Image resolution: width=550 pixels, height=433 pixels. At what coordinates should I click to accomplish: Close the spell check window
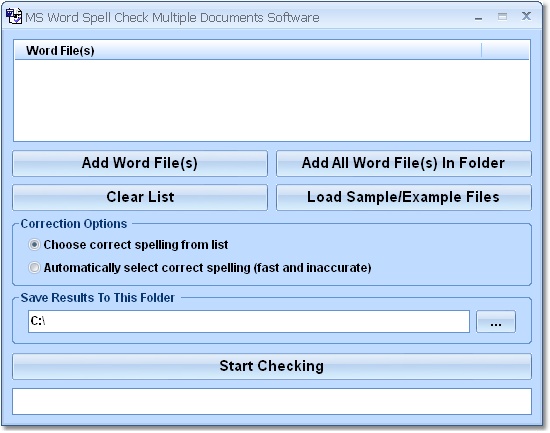pyautogui.click(x=526, y=16)
